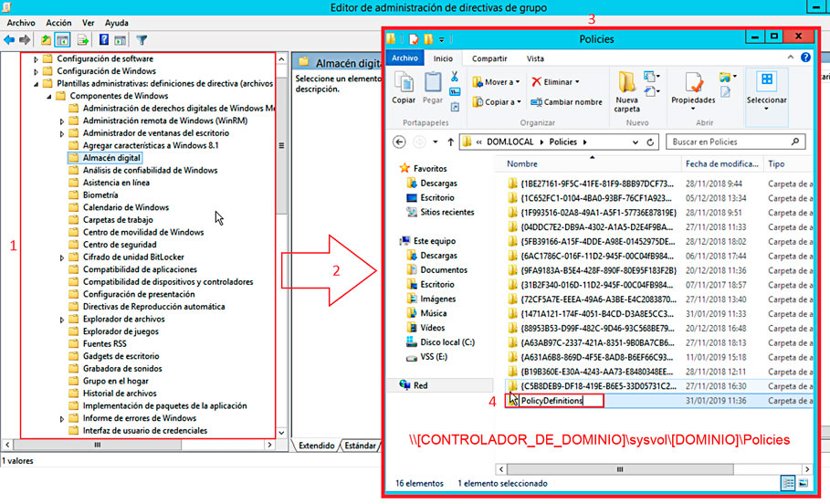Click the Export list toolbar icon
The image size is (830, 504).
coord(82,39)
